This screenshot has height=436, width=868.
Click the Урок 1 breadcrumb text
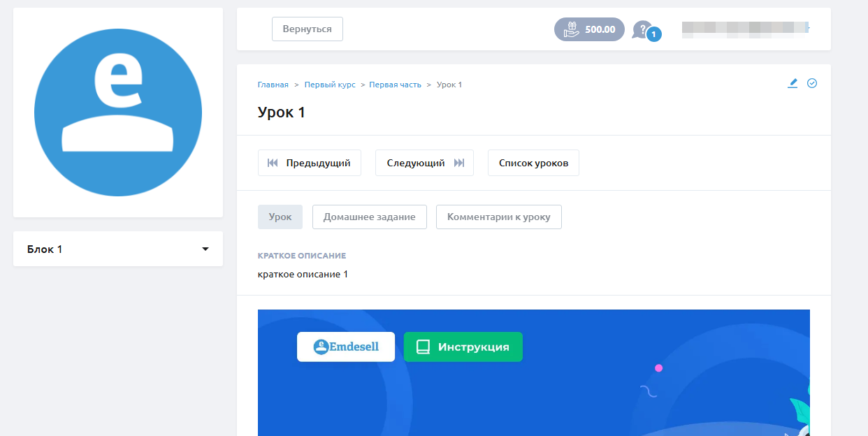[x=449, y=85]
